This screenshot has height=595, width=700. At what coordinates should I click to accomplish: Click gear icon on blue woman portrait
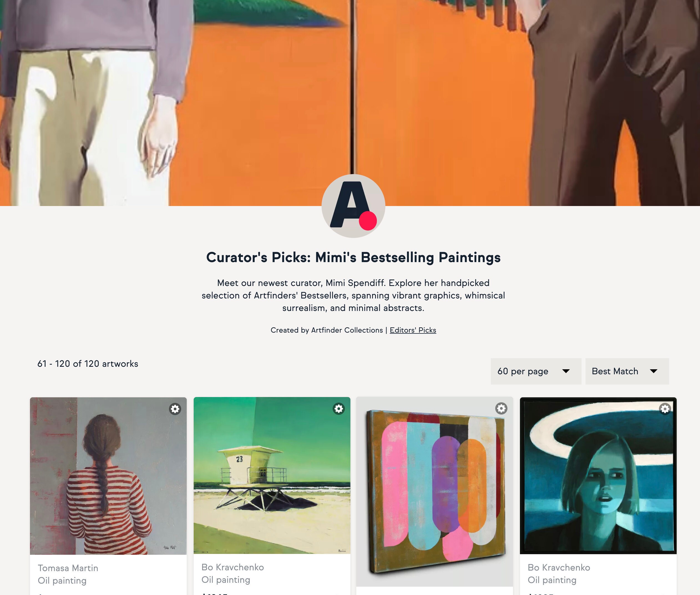click(665, 408)
